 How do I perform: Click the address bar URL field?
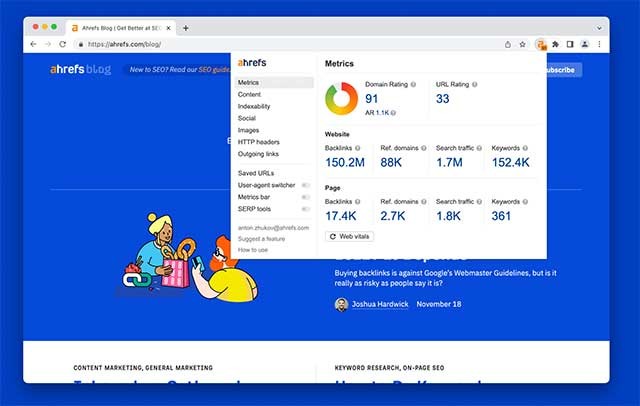[286, 44]
